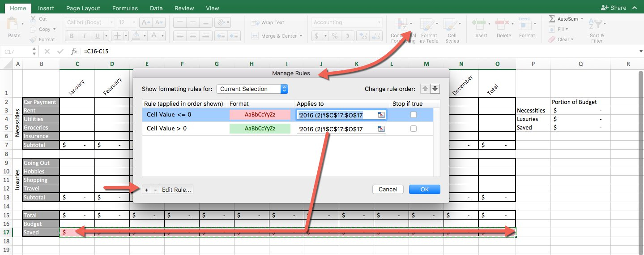Check Stop if true for second rule

[414, 129]
